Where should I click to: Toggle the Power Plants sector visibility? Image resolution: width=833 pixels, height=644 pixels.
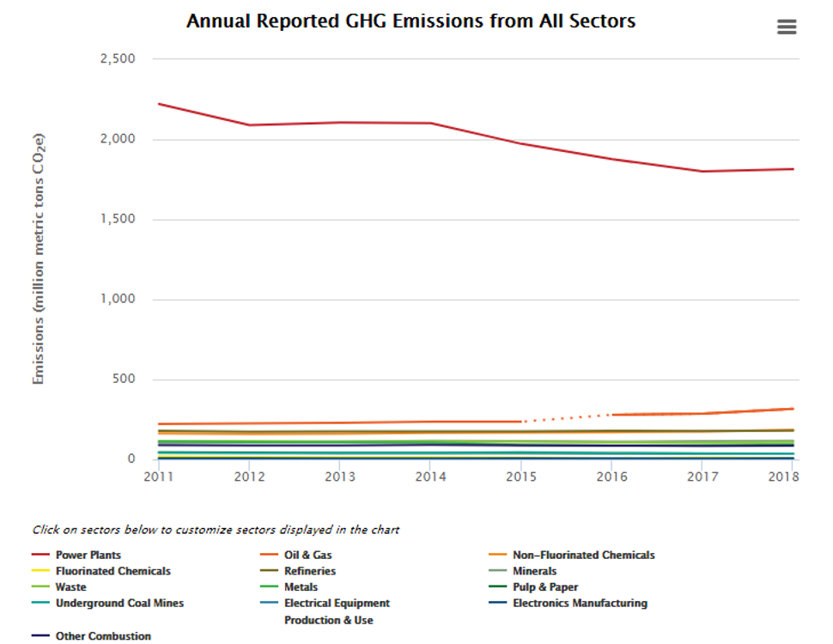(x=88, y=555)
